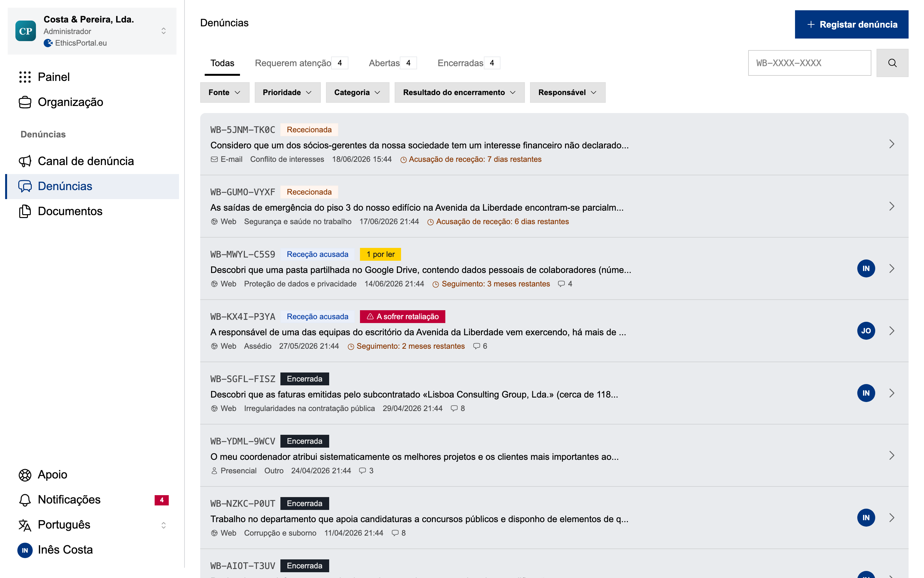Switch to the Encerradas tab

(468, 63)
